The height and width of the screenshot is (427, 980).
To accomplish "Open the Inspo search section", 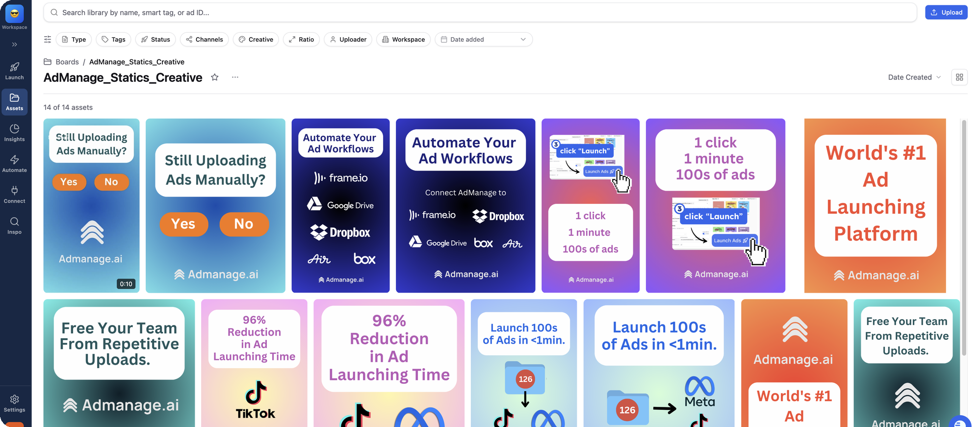I will [x=15, y=226].
